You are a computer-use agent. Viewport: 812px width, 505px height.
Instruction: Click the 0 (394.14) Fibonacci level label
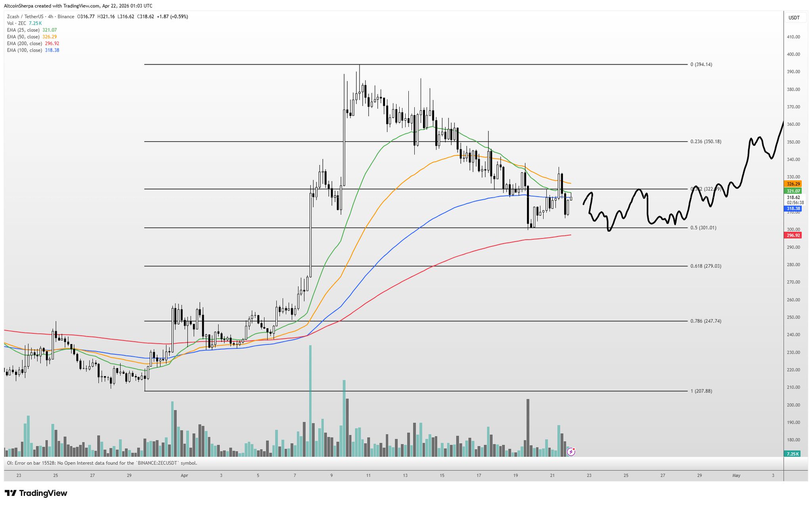pos(701,64)
